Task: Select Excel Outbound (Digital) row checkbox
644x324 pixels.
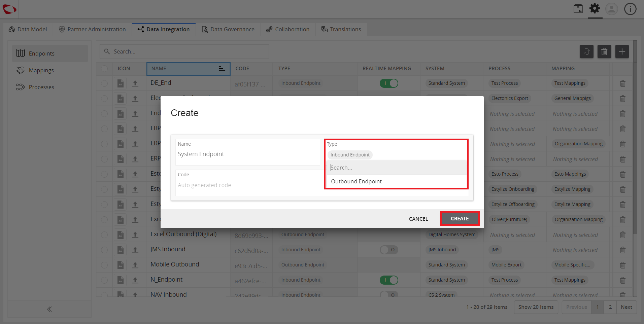Action: tap(104, 235)
